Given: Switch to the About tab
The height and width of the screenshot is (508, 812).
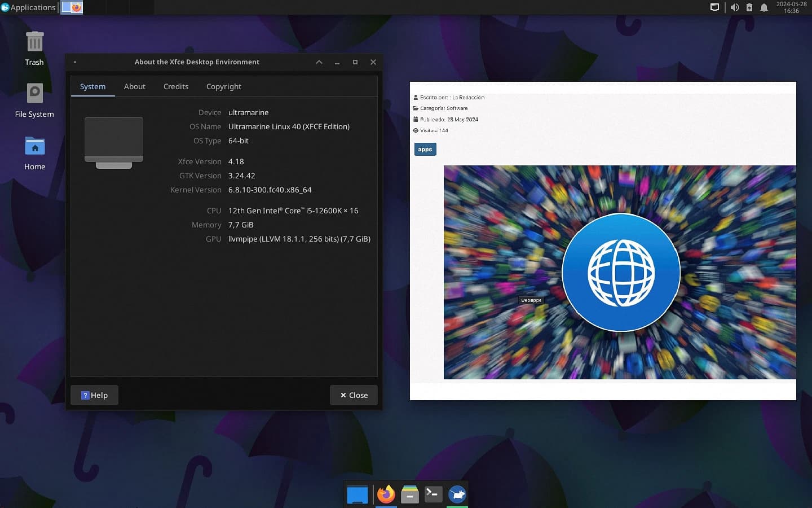Looking at the screenshot, I should pyautogui.click(x=134, y=86).
